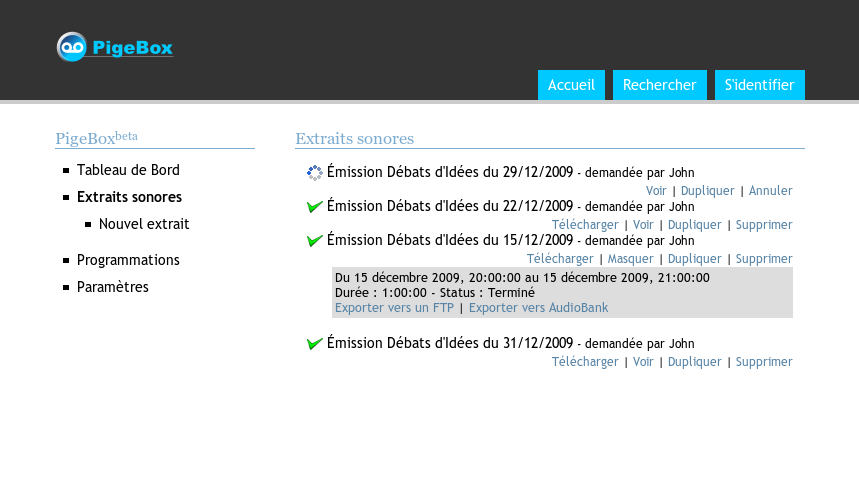Cancel the 29/12/2009 extract with Annuler

point(770,191)
